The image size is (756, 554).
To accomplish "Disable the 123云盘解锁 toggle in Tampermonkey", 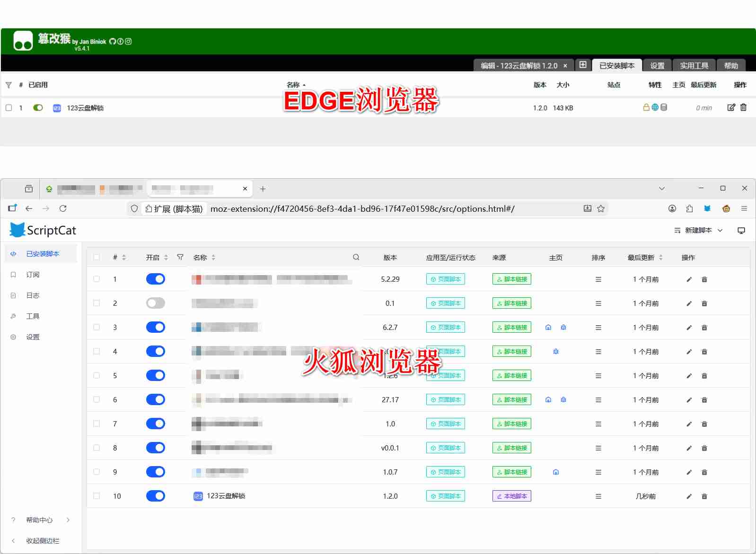I will pos(38,108).
